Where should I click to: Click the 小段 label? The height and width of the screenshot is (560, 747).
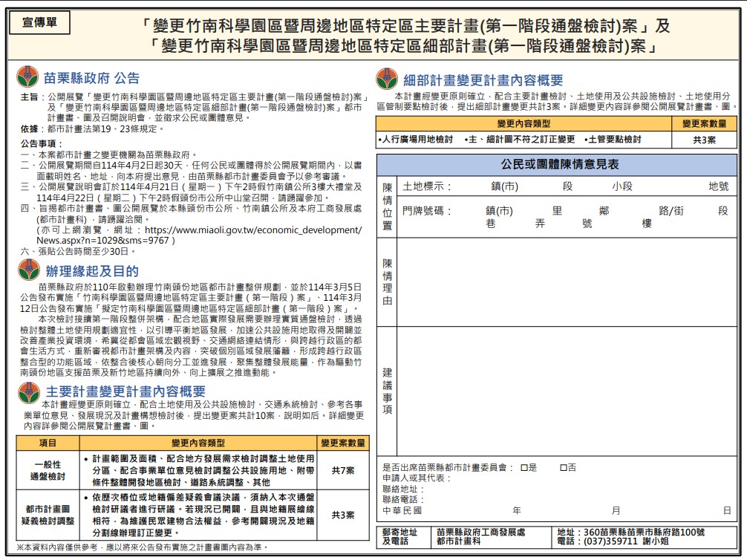[x=622, y=186]
